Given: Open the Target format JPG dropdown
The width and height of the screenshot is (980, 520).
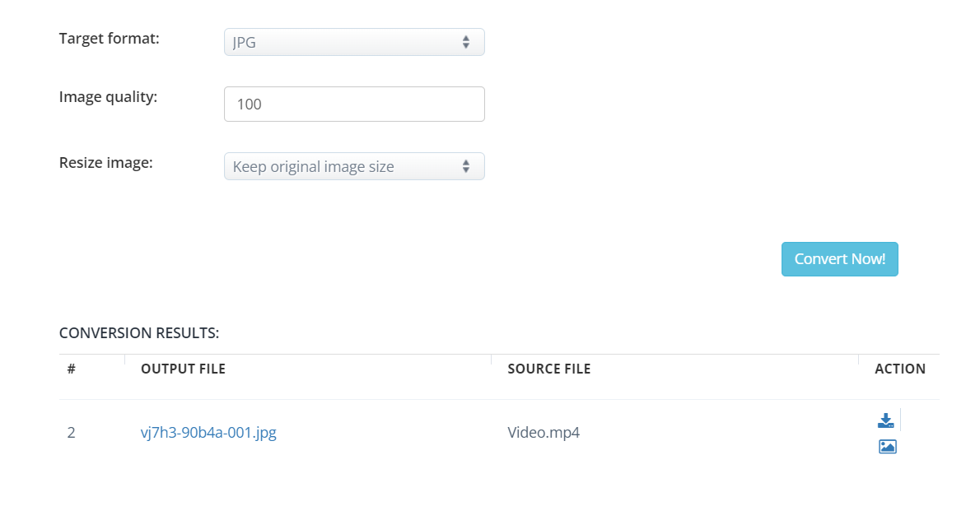Looking at the screenshot, I should [x=353, y=42].
